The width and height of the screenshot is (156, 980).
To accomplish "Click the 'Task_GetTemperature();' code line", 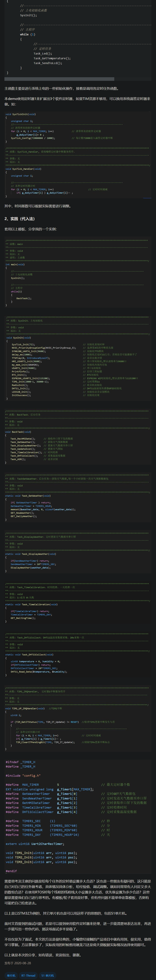I will tap(52, 58).
